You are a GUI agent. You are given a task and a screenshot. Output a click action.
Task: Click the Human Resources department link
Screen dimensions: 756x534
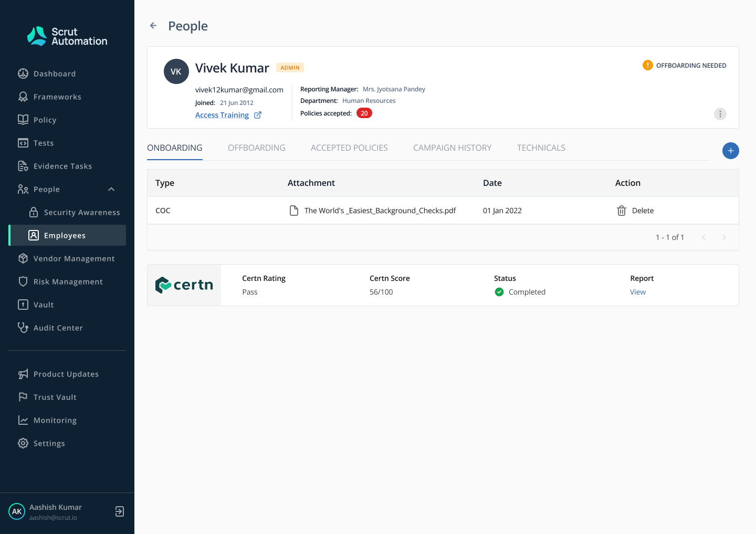[x=369, y=101]
